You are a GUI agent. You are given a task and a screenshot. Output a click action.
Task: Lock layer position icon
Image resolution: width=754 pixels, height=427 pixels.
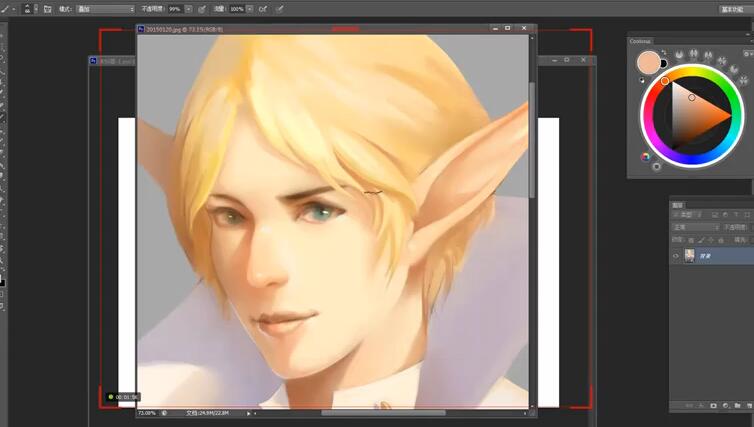[x=711, y=239]
